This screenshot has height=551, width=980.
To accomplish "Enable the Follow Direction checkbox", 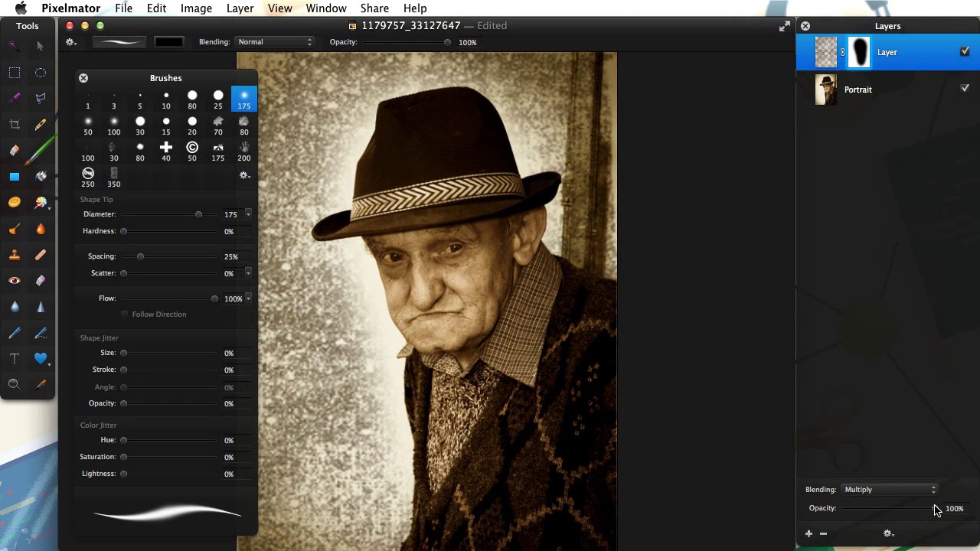I will pos(125,315).
